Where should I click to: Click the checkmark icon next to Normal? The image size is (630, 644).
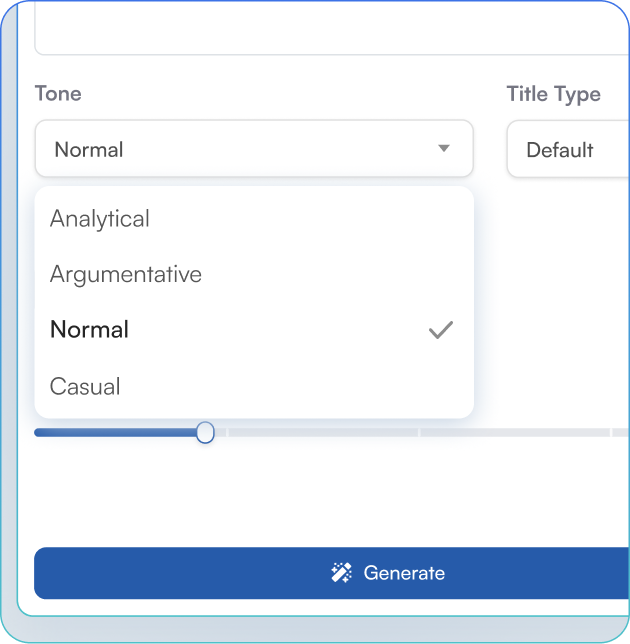[x=440, y=330]
